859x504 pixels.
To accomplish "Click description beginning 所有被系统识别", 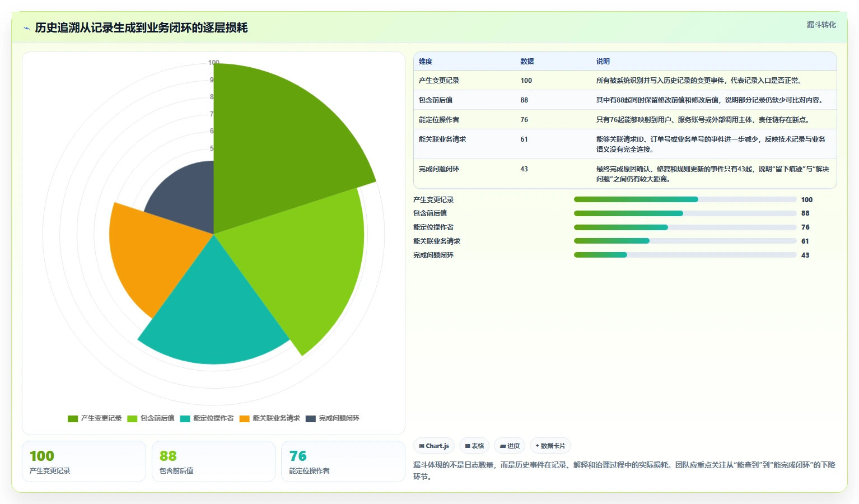I will pyautogui.click(x=700, y=81).
